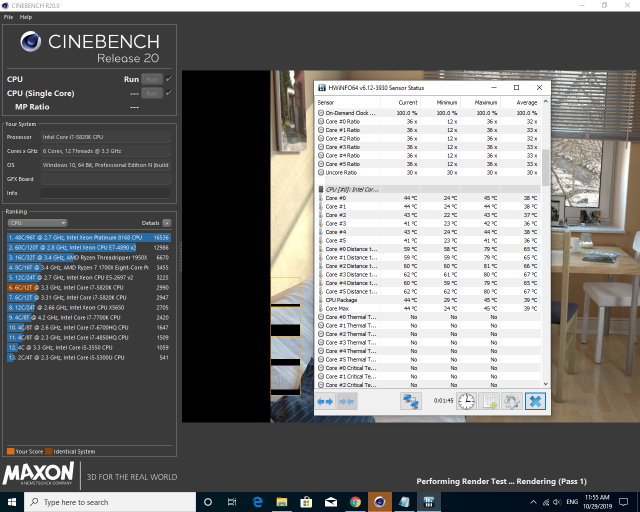The height and width of the screenshot is (512, 640).
Task: Toggle the CPU (Single Core) checkbox
Action: coord(169,93)
